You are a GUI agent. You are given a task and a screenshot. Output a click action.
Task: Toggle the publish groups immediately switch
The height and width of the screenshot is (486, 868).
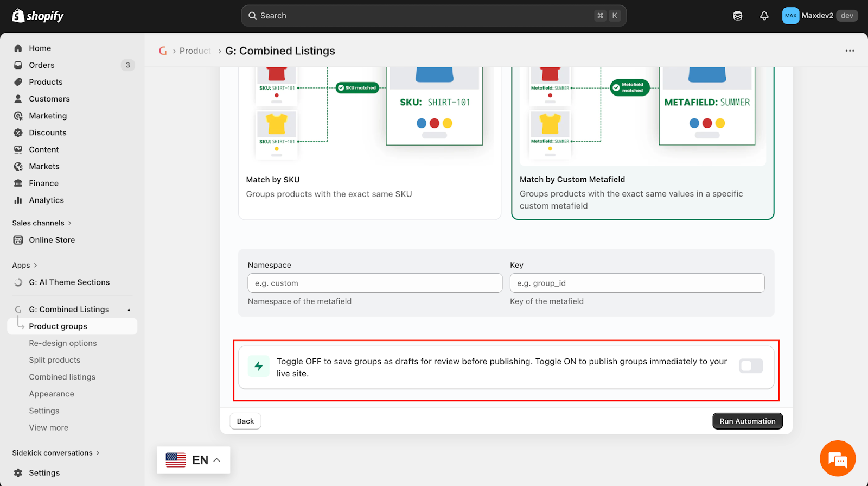click(x=751, y=366)
